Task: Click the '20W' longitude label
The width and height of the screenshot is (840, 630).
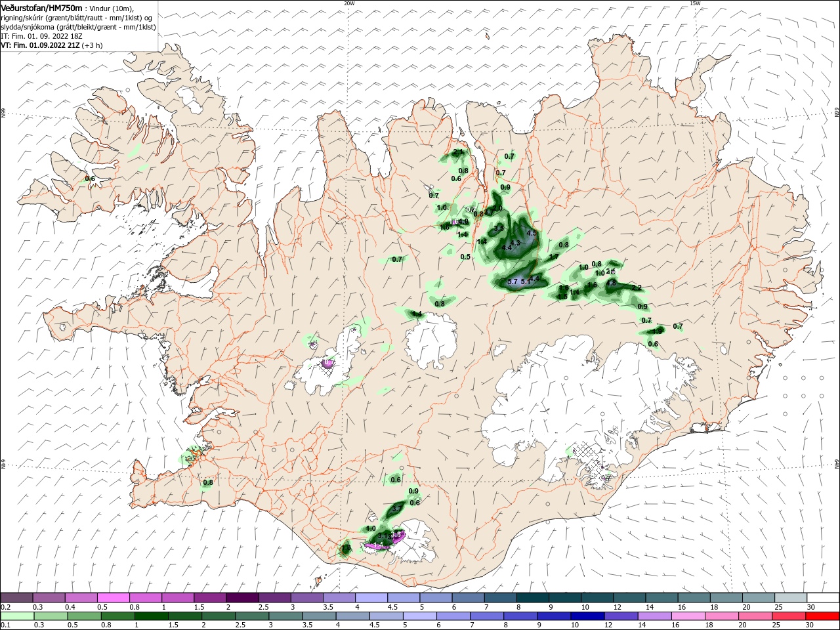Action: click(x=349, y=3)
